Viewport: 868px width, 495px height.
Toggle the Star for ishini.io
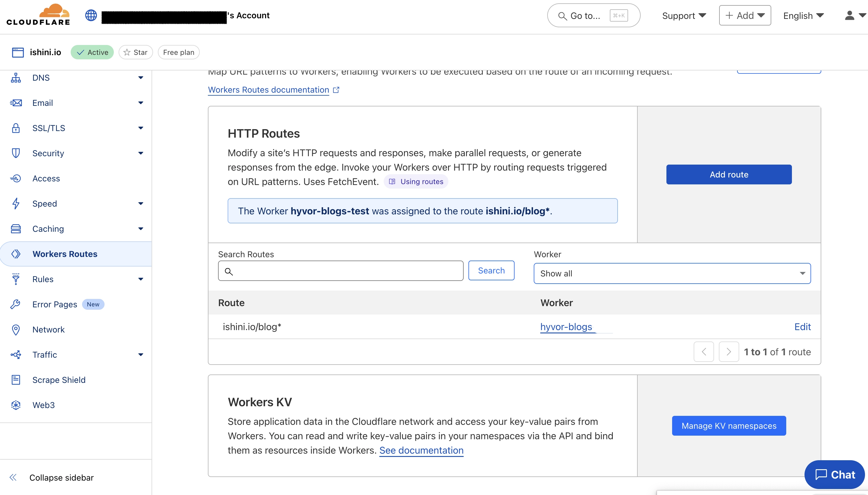[135, 52]
